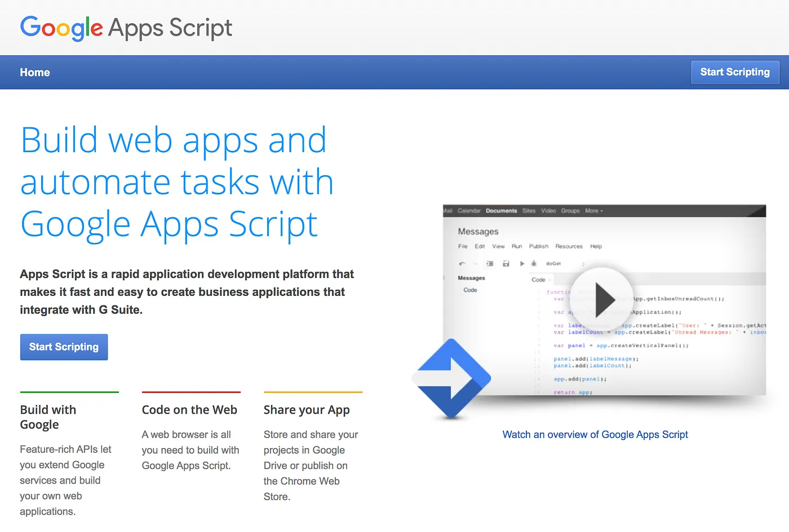The width and height of the screenshot is (789, 532).
Task: Click the blue Apps Script arrow diamond icon
Action: coord(451,378)
